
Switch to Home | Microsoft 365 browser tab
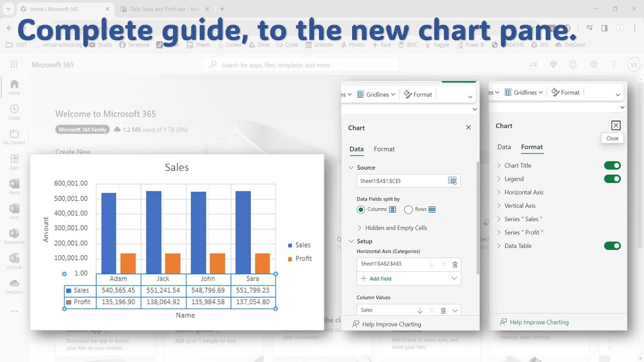65,9
